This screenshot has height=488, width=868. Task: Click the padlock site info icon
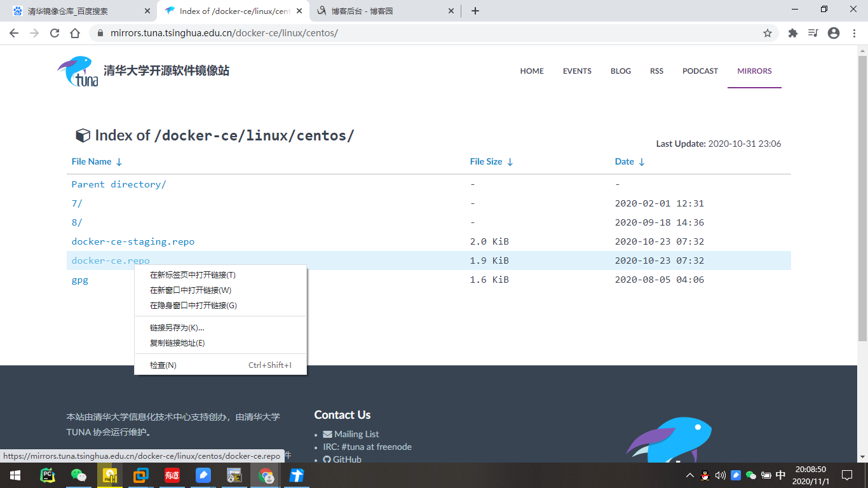click(100, 33)
